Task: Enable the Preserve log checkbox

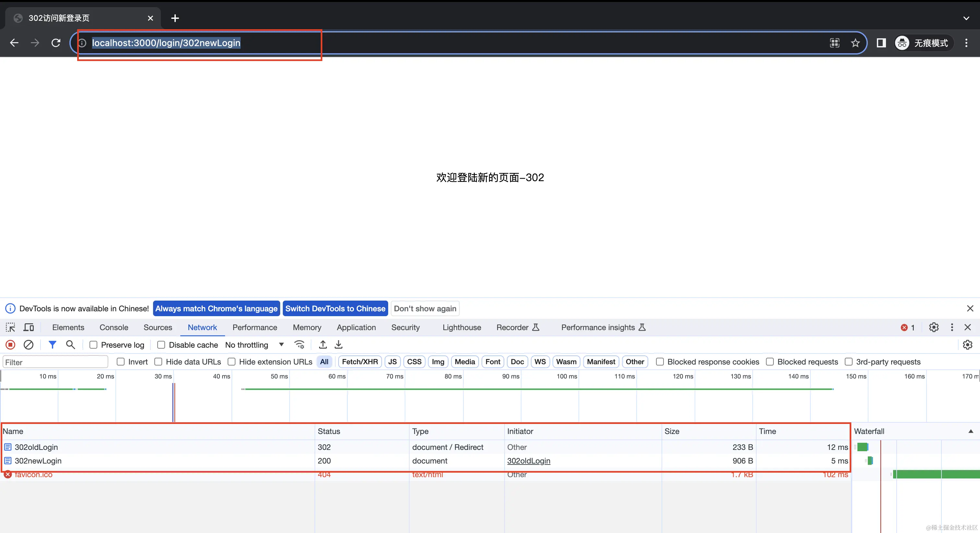Action: 93,345
